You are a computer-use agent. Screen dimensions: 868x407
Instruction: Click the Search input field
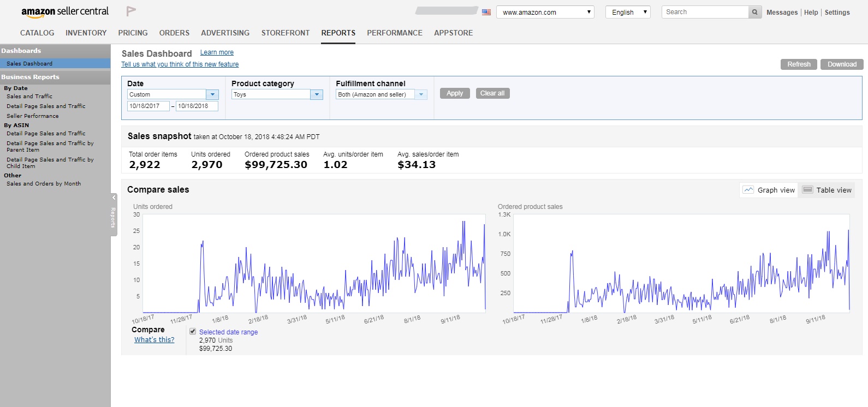tap(705, 12)
